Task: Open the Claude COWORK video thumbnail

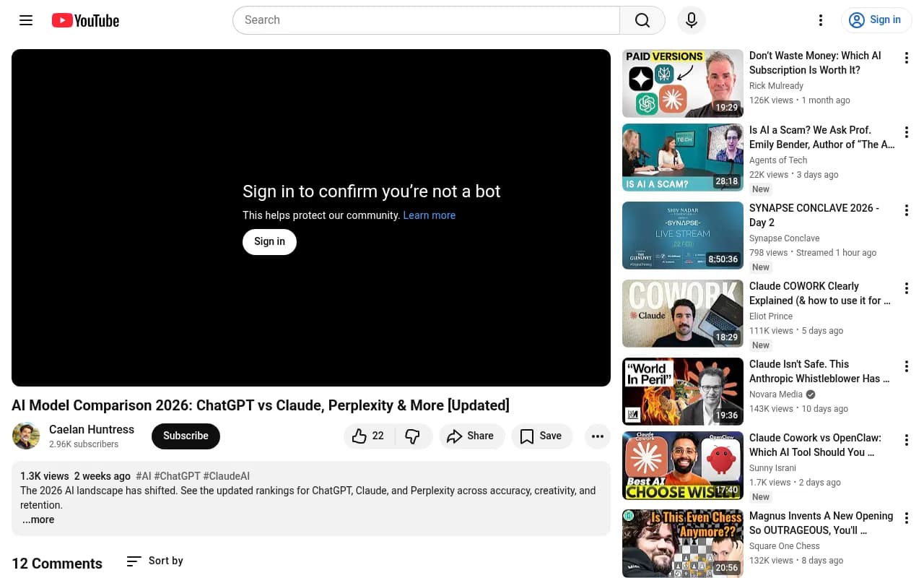Action: click(x=682, y=313)
